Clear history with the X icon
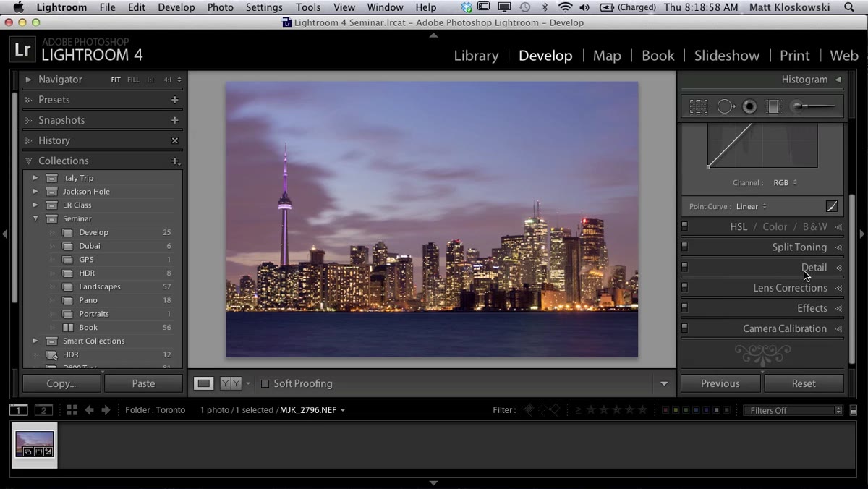Image resolution: width=868 pixels, height=489 pixels. (x=174, y=140)
